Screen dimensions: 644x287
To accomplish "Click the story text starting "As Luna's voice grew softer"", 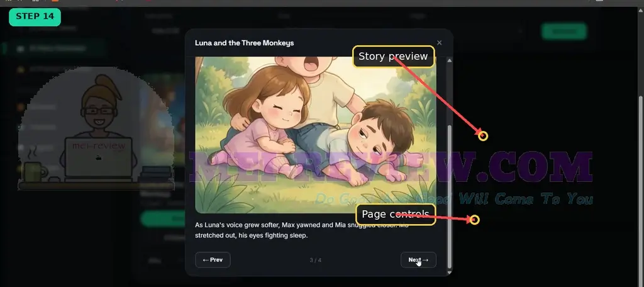I will pos(302,230).
